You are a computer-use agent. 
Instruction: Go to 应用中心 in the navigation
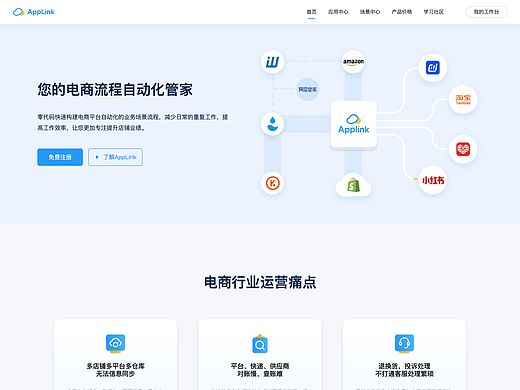pos(338,12)
